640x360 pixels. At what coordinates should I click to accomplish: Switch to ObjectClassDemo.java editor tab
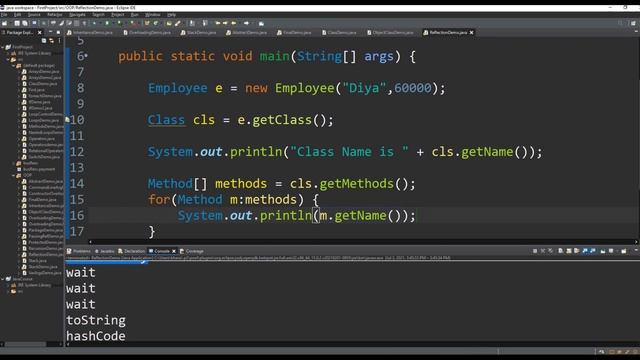pyautogui.click(x=390, y=32)
